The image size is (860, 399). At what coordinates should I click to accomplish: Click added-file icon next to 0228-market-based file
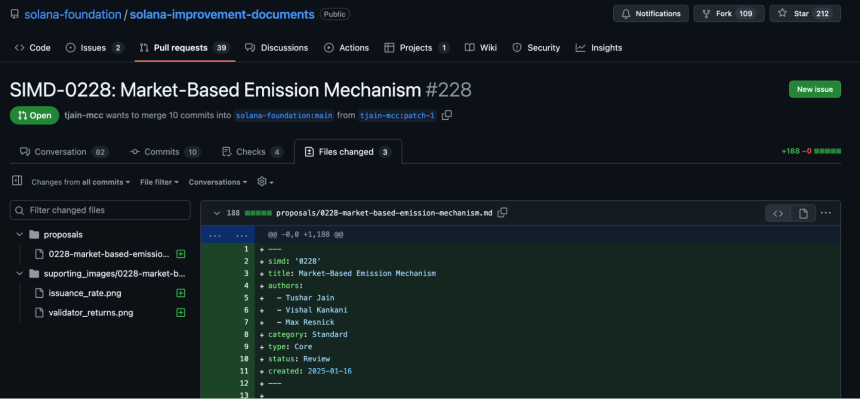180,254
